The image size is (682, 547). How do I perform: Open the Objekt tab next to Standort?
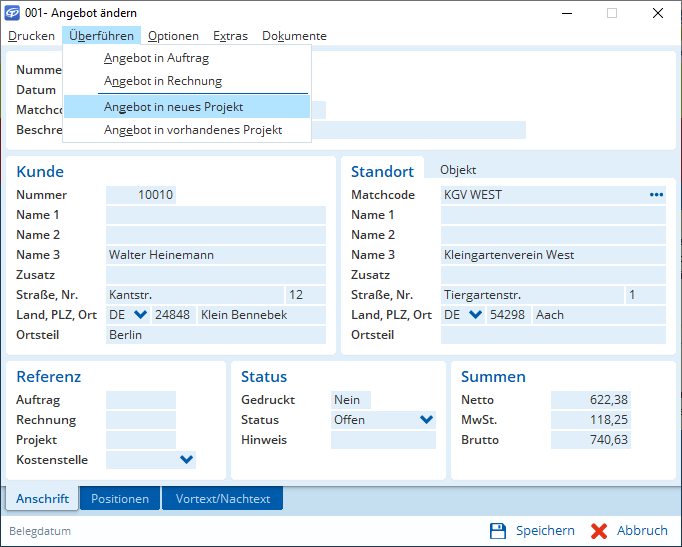click(x=458, y=170)
